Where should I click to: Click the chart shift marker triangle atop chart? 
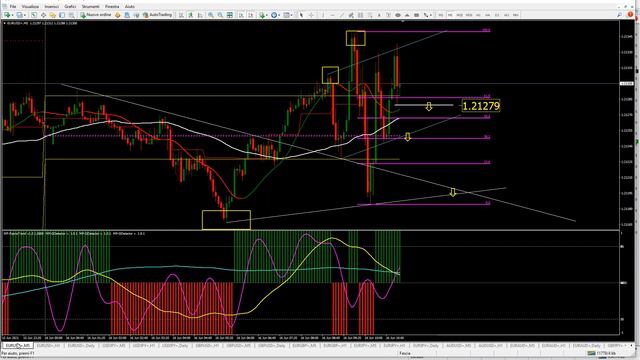tap(402, 21)
